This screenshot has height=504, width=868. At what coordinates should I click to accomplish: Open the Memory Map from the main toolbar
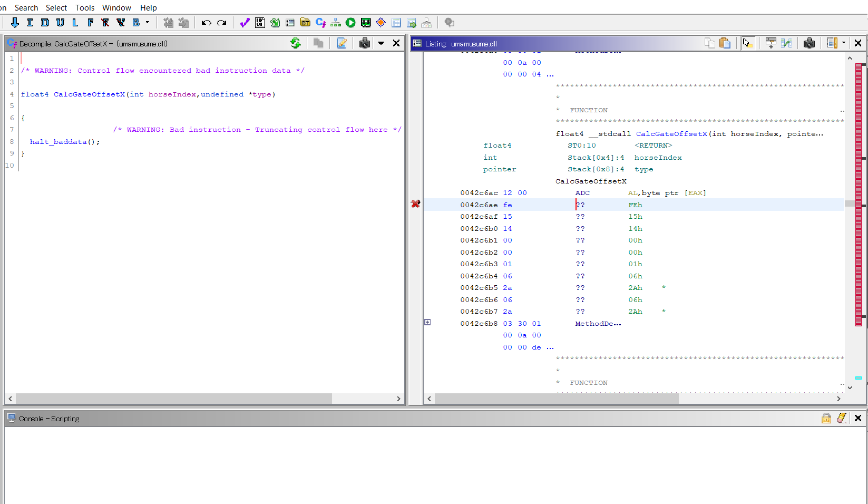click(366, 22)
